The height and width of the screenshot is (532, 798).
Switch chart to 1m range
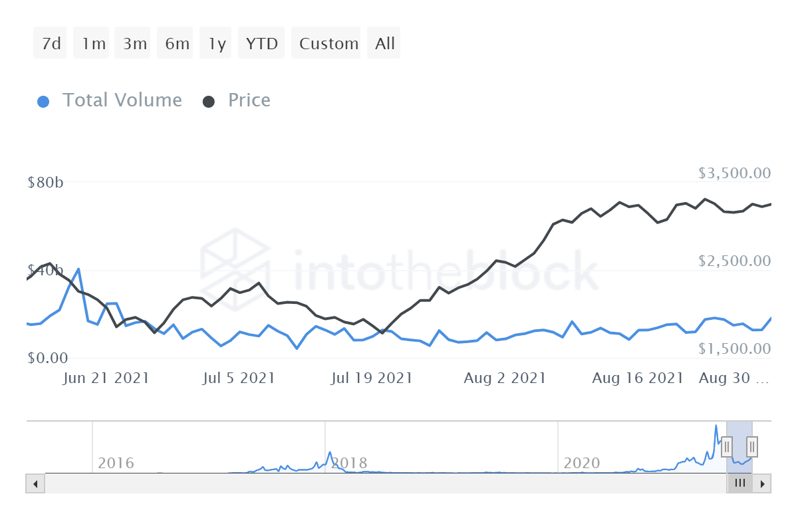point(93,43)
